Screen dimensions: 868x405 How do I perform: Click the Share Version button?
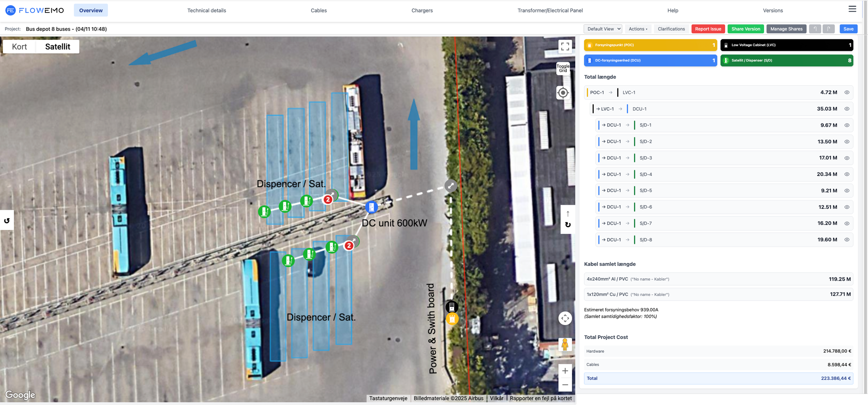(745, 29)
